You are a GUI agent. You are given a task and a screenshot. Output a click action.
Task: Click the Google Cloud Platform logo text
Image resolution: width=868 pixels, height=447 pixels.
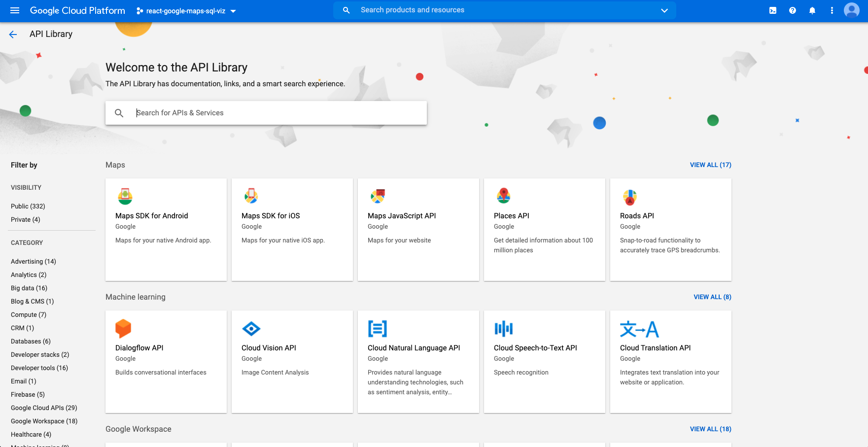(77, 10)
